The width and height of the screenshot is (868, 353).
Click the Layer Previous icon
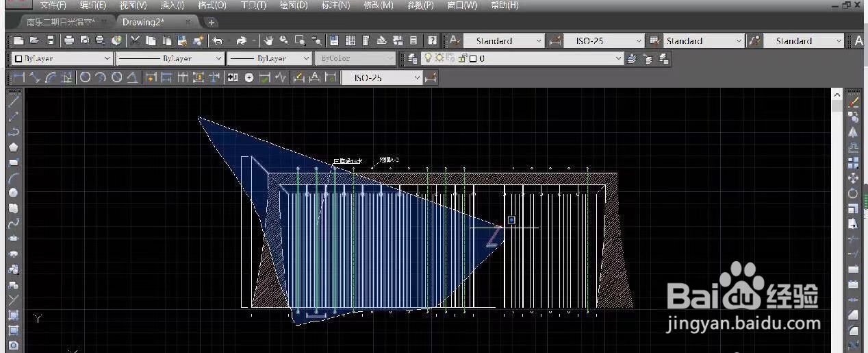tap(649, 59)
